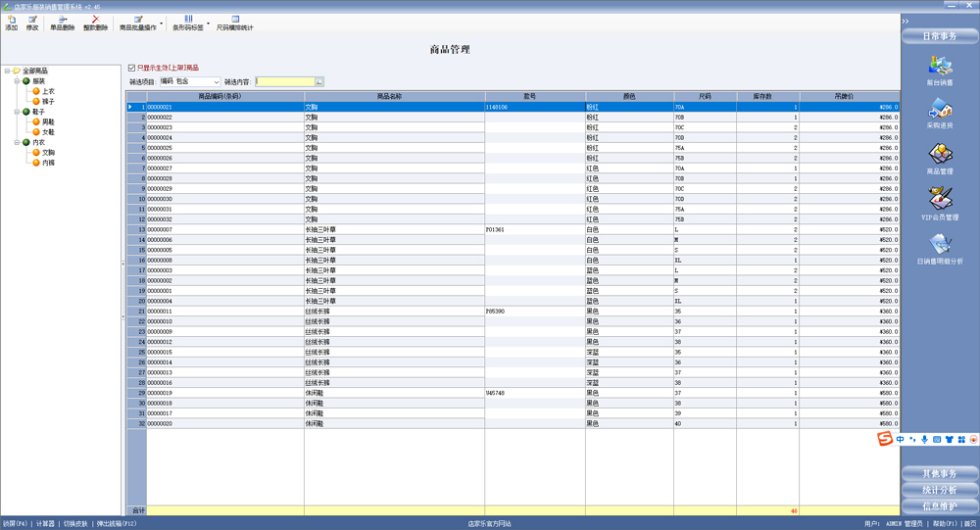Sort by 商品编码(条码) column header
The width and height of the screenshot is (980, 530).
(225, 96)
